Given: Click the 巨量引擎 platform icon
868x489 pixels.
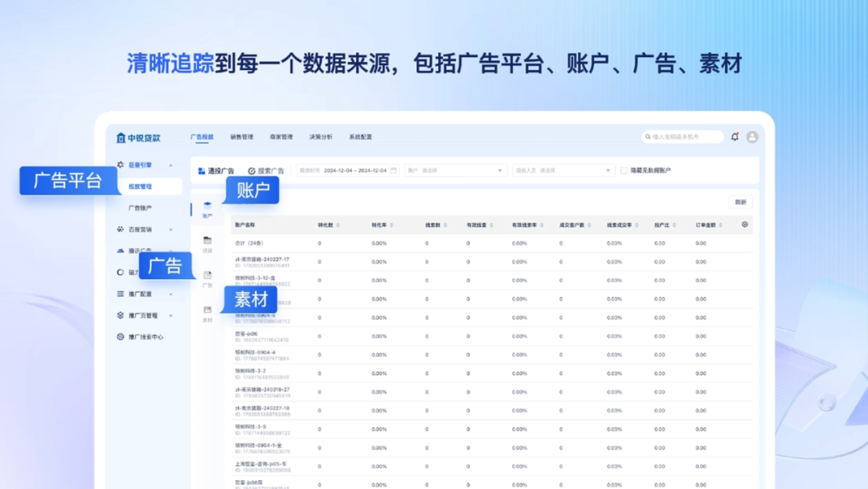Looking at the screenshot, I should tap(120, 165).
